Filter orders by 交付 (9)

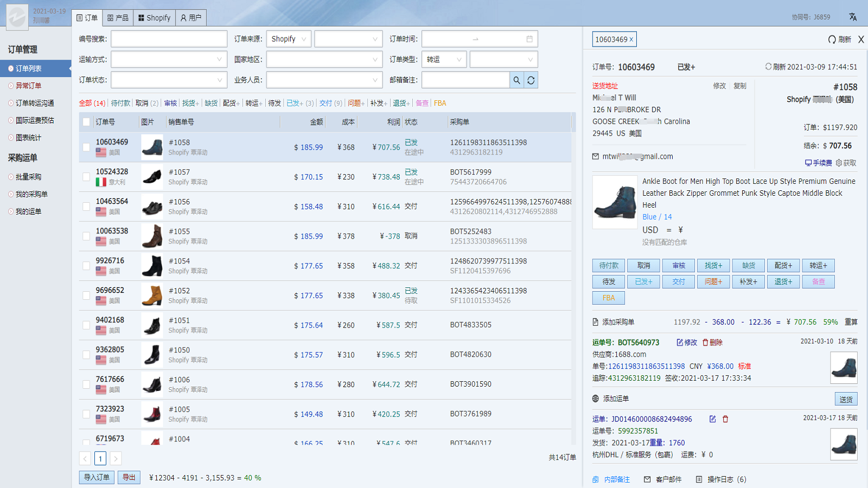click(331, 103)
